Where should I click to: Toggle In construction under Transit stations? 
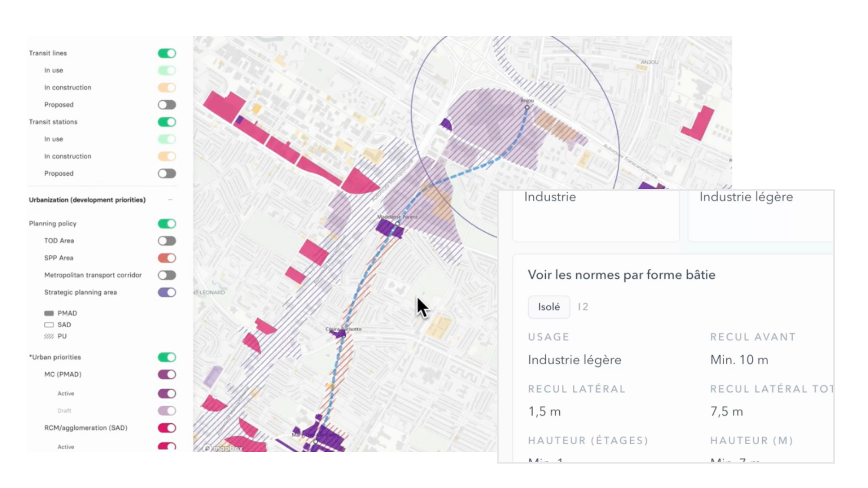pyautogui.click(x=167, y=156)
